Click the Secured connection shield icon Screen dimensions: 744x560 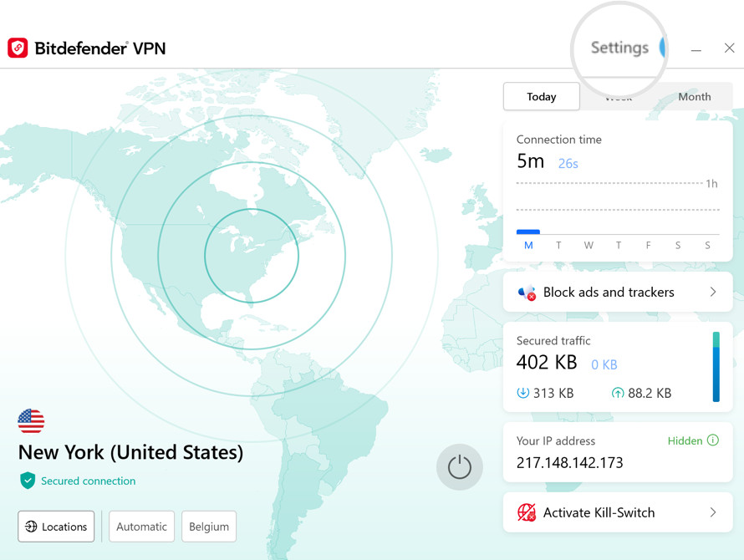click(28, 481)
